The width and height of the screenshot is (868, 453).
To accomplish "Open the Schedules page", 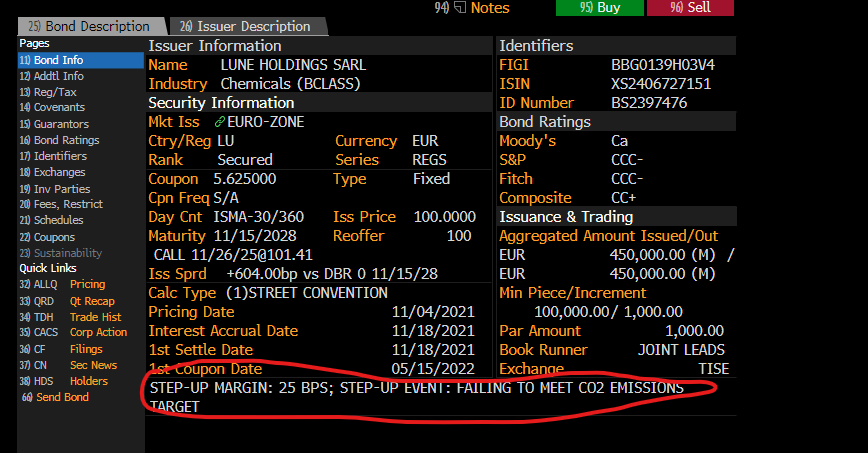I will [x=51, y=220].
